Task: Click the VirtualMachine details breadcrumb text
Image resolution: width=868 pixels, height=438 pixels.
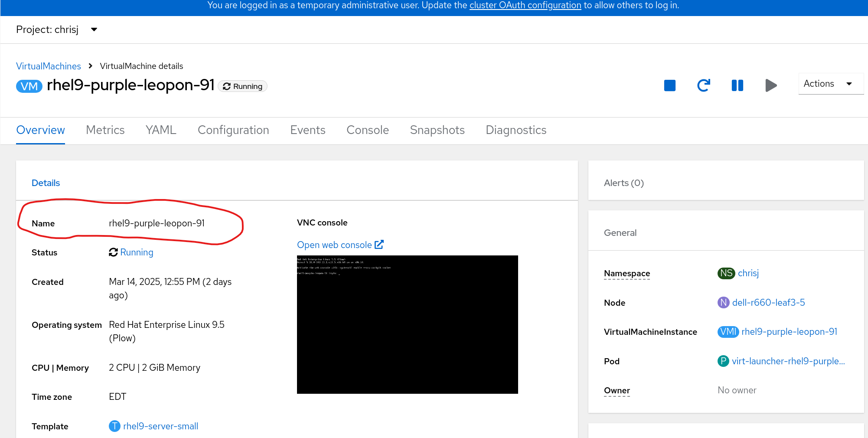Action: (141, 66)
